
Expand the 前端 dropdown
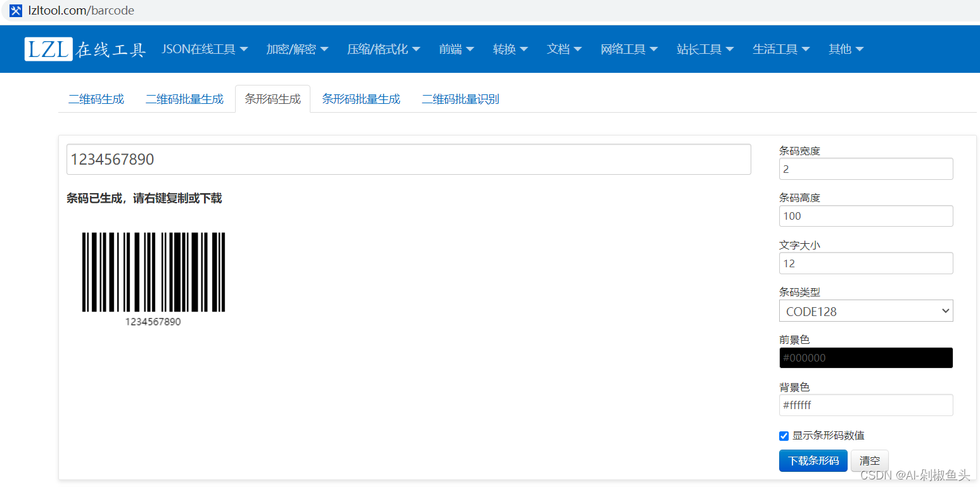point(456,49)
